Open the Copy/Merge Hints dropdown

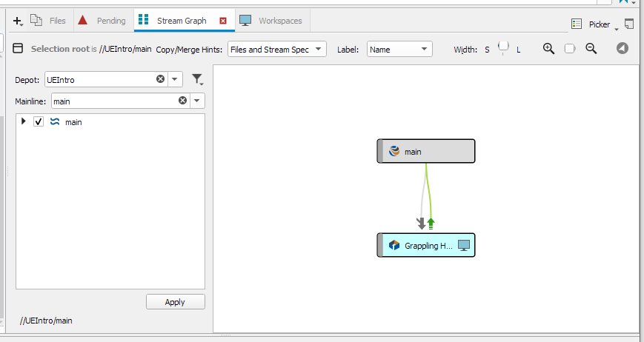277,49
